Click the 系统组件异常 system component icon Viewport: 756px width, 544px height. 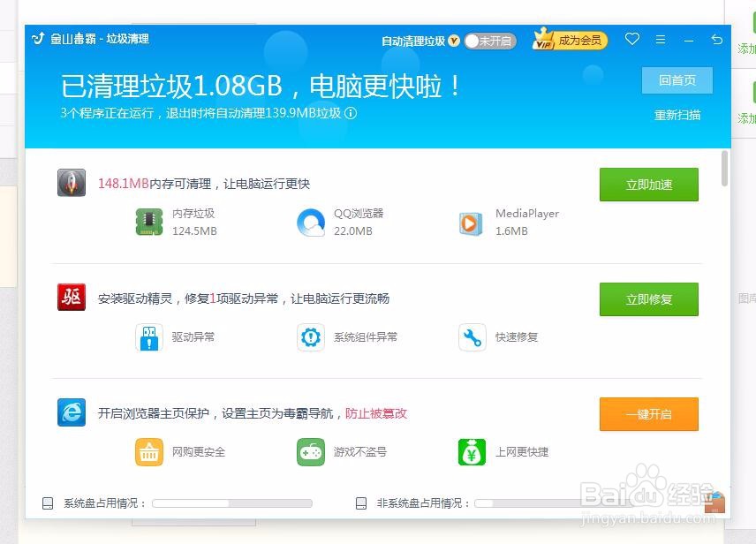311,336
